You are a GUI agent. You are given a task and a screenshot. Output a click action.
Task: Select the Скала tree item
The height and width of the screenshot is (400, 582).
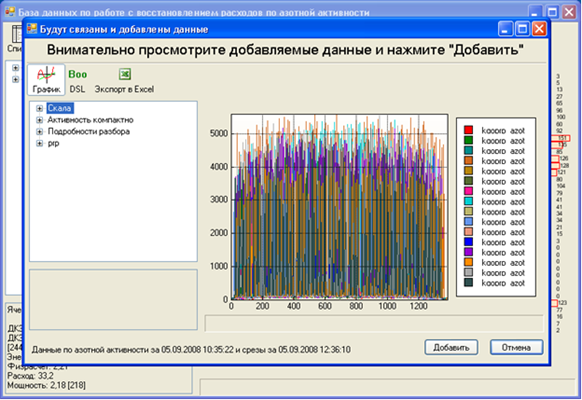point(60,108)
